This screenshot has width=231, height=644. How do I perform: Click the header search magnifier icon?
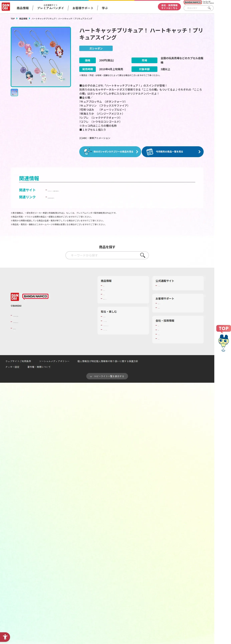point(209,8)
